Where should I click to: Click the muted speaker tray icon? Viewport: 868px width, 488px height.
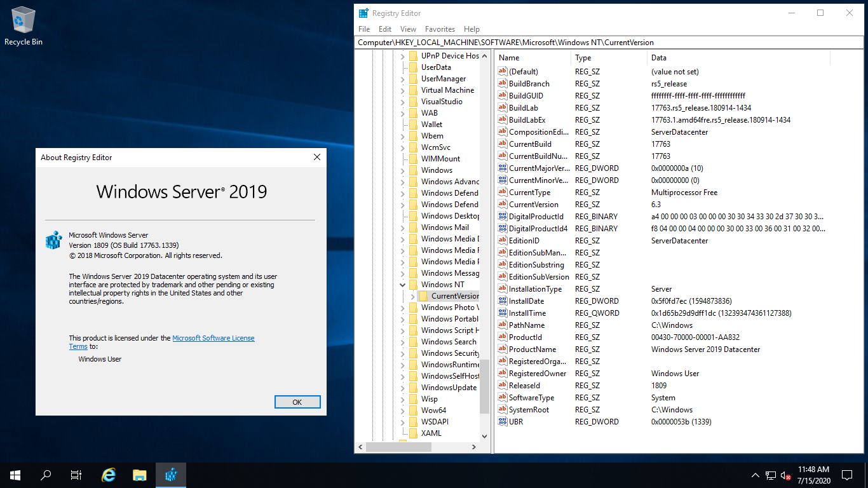pyautogui.click(x=786, y=475)
